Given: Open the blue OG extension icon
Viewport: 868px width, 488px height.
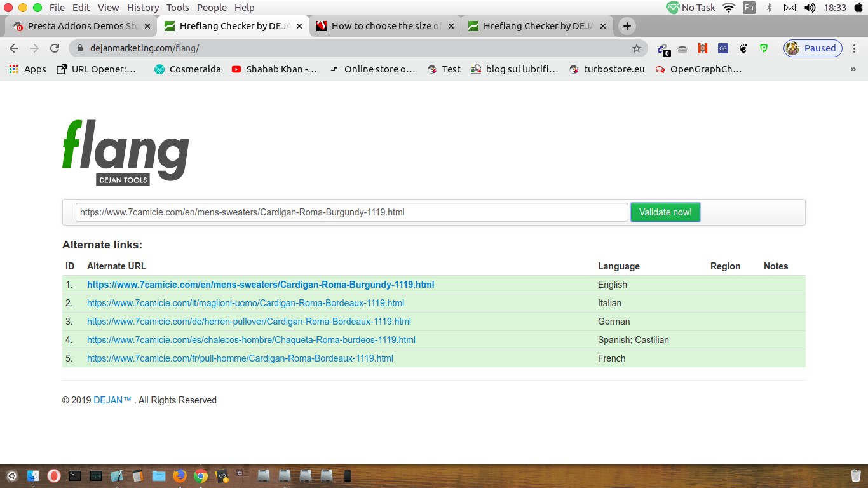Looking at the screenshot, I should (x=723, y=48).
